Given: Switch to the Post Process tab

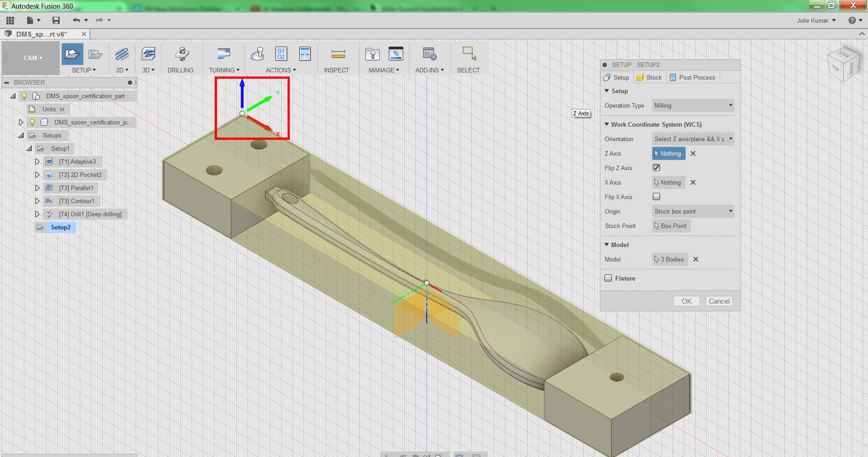Looking at the screenshot, I should click(x=693, y=77).
